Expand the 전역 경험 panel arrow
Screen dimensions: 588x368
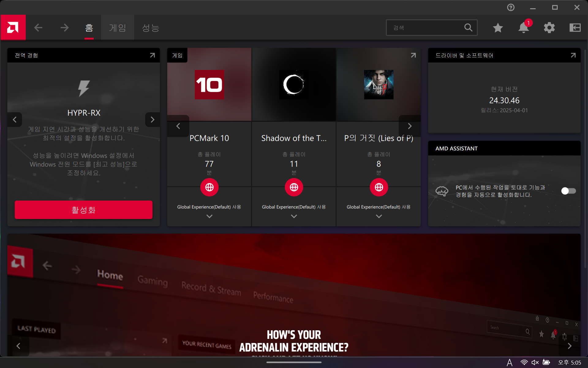click(x=152, y=55)
